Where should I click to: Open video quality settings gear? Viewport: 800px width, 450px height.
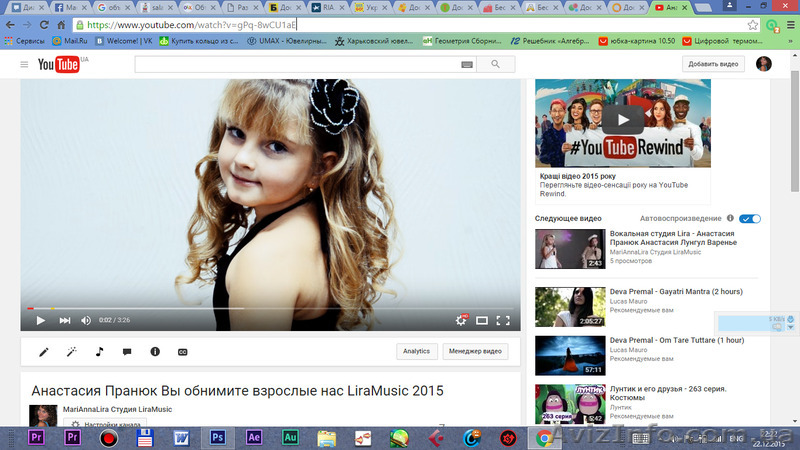pyautogui.click(x=461, y=321)
